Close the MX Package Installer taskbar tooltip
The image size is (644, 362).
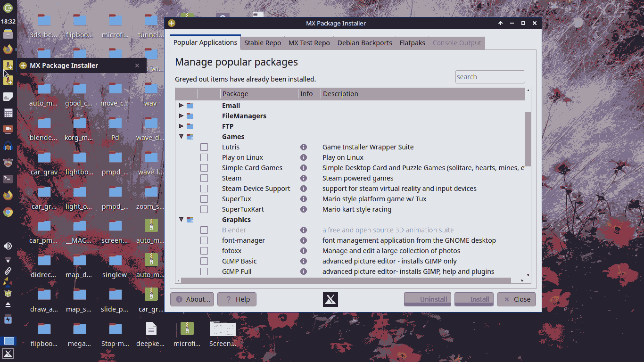coord(137,66)
